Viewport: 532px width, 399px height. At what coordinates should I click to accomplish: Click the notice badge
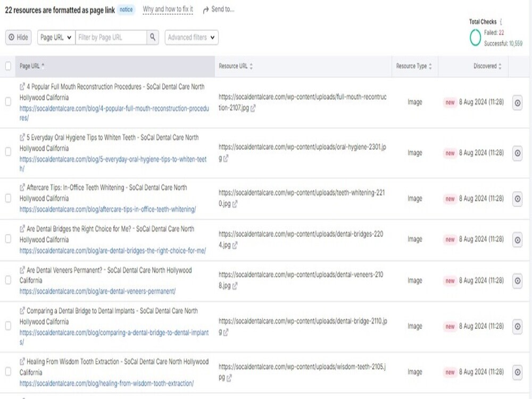click(x=126, y=10)
